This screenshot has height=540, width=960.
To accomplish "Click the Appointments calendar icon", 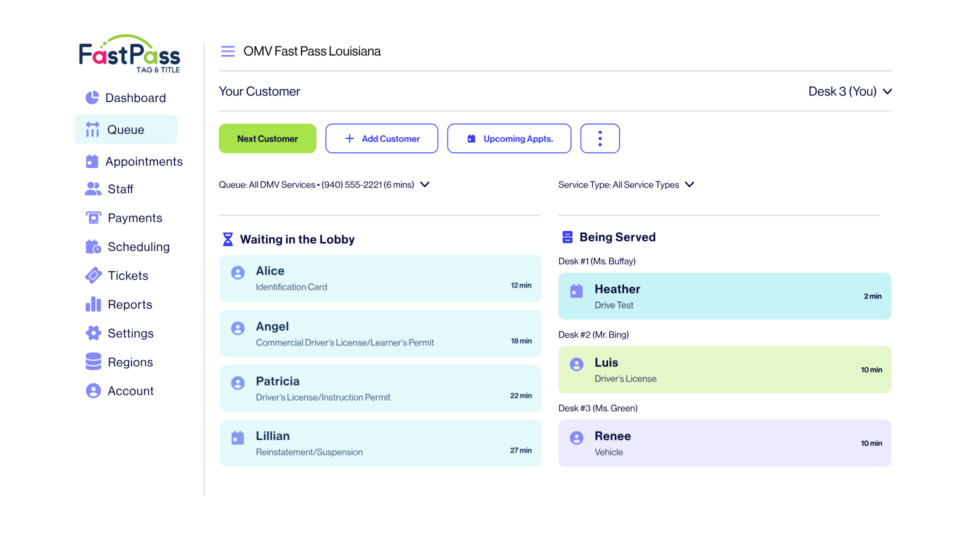I will click(92, 161).
